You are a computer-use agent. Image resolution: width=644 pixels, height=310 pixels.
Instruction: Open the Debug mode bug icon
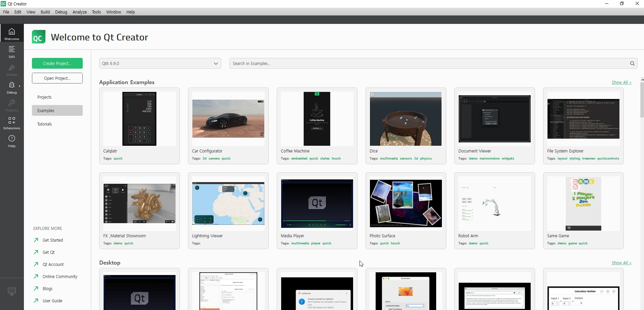coord(12,85)
